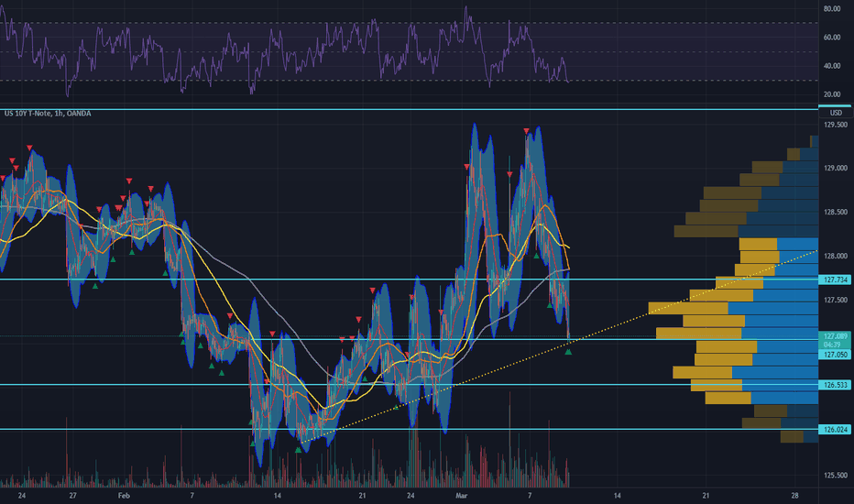
Task: Click the 127.050 horizontal line price label
Action: [835, 354]
